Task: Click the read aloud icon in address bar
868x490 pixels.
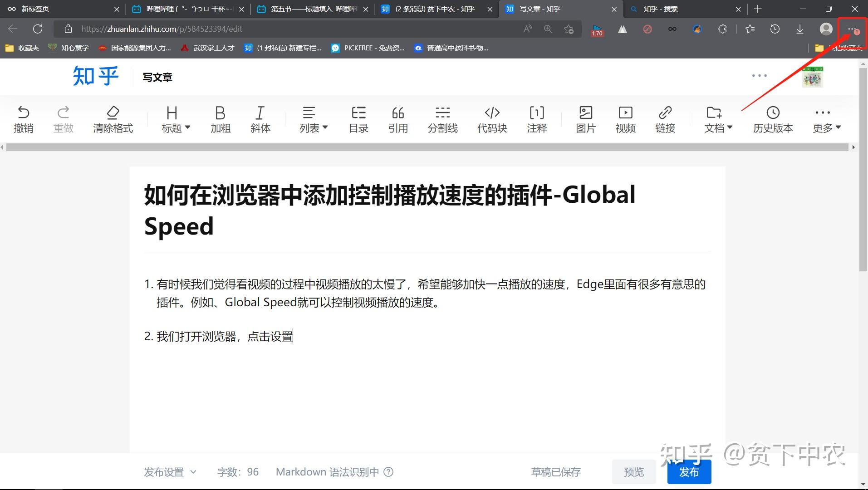Action: [x=528, y=29]
